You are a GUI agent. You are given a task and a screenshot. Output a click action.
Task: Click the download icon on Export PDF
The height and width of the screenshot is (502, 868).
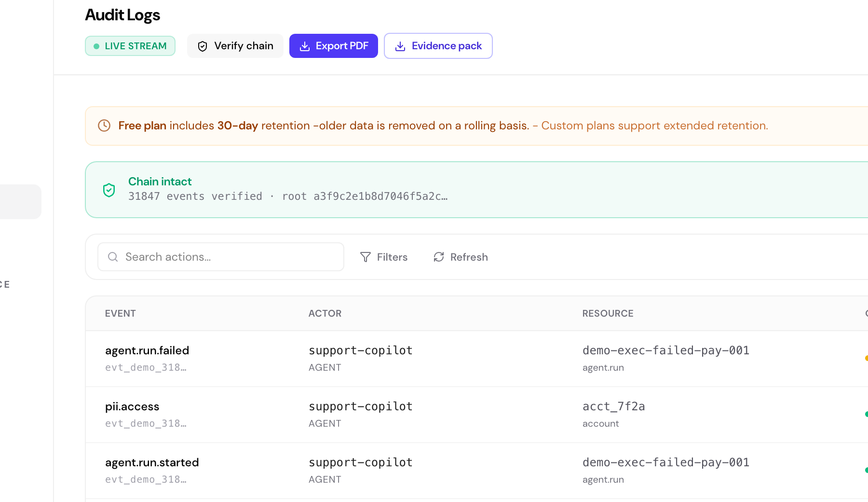[x=305, y=46]
